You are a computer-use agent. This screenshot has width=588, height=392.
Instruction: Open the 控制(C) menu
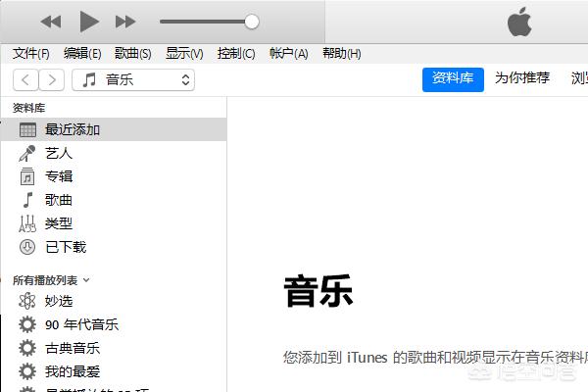click(236, 54)
